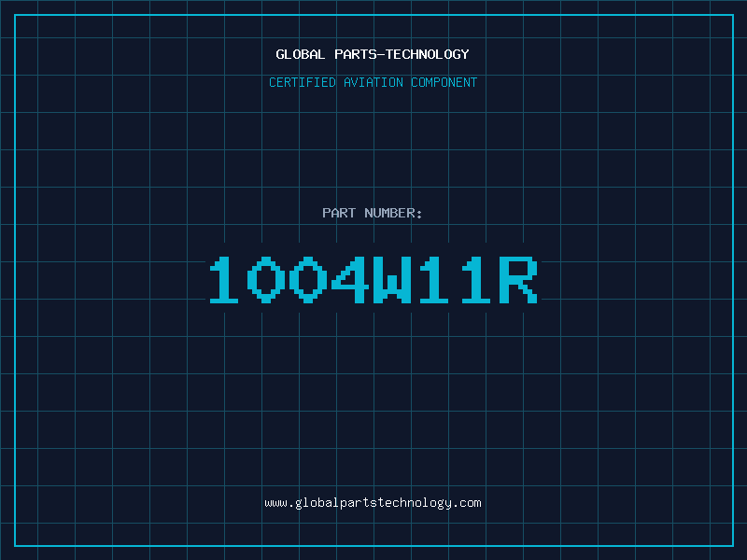Screen dimensions: 747x560
Task: Click the CERTIFIED AVIATION COMPONENT subtitle
Action: 373,82
